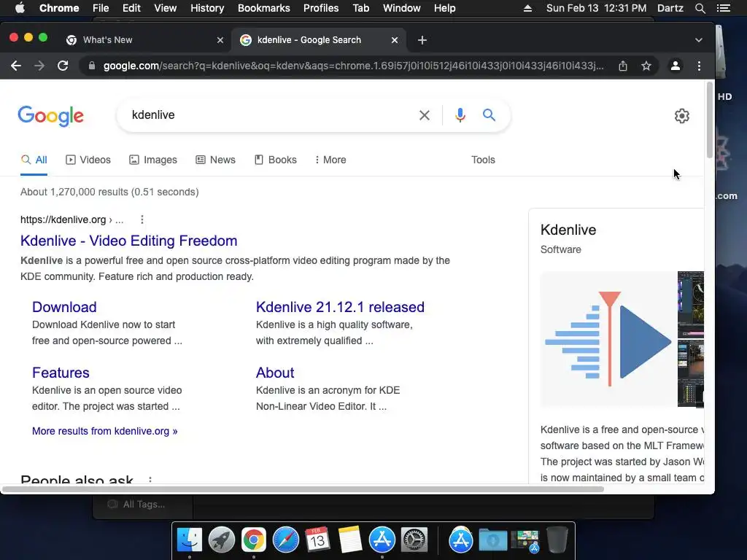Open the History menu
This screenshot has height=560, width=747.
[x=207, y=8]
